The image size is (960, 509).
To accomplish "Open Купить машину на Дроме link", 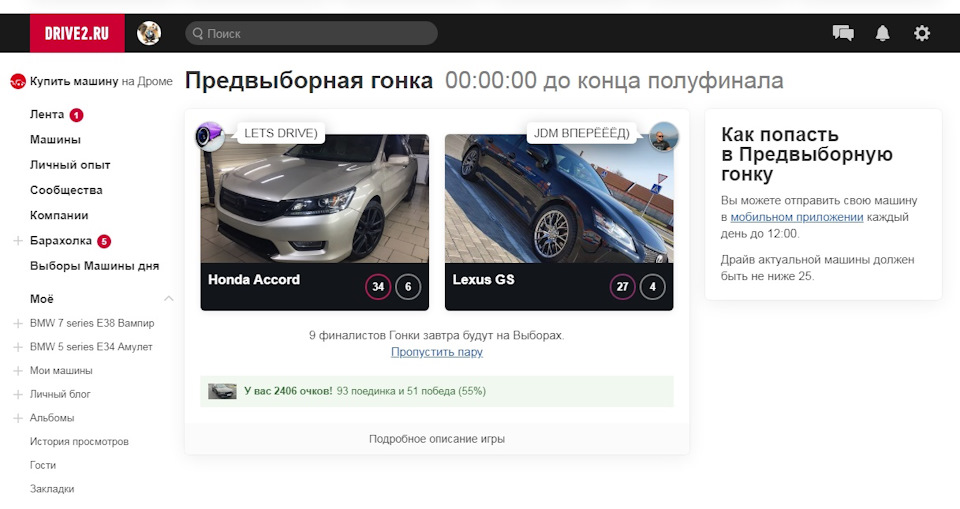I will (101, 81).
